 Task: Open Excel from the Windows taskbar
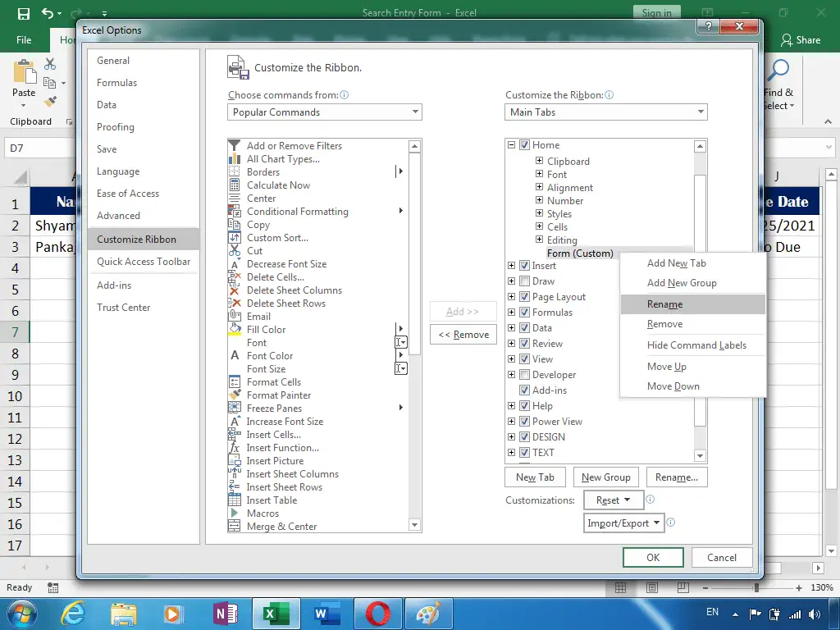276,614
